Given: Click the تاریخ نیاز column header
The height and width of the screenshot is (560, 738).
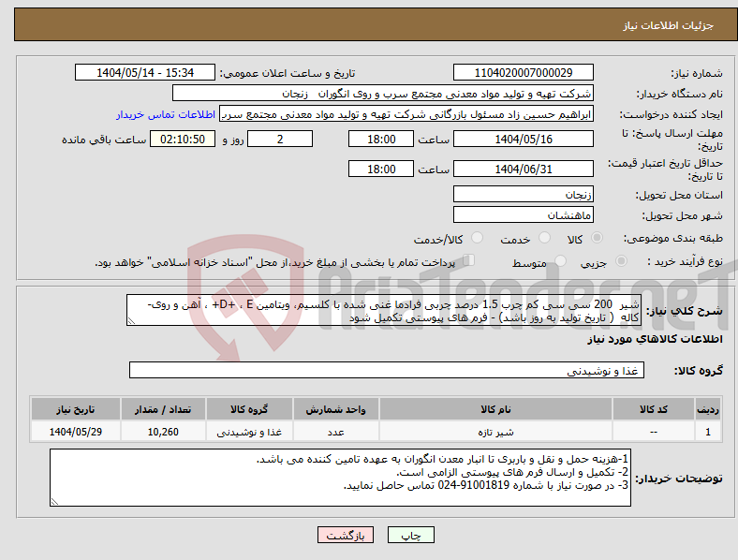Looking at the screenshot, I should point(75,409).
